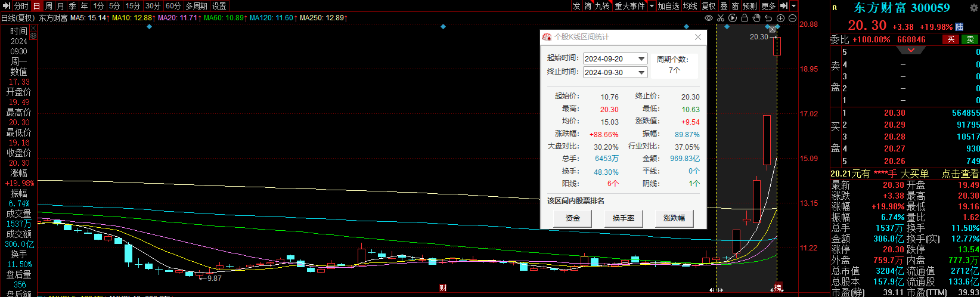Toggle the chart eye visibility icon
The width and height of the screenshot is (980, 297).
709,18
